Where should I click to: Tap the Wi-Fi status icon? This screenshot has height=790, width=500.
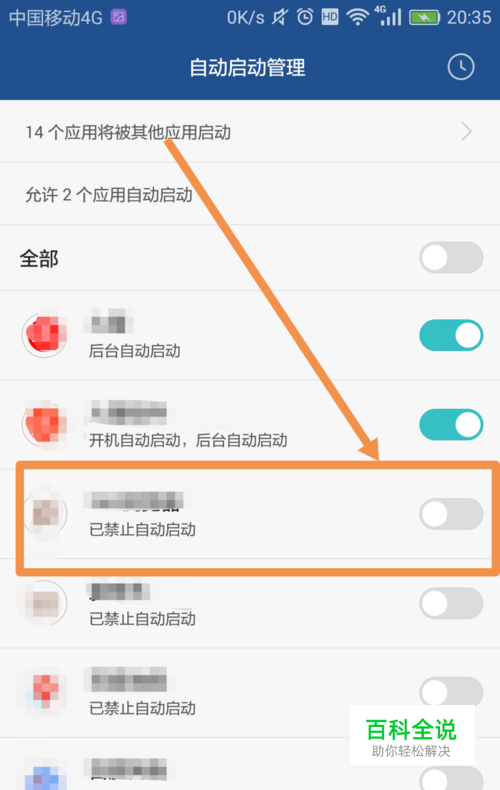tap(357, 18)
